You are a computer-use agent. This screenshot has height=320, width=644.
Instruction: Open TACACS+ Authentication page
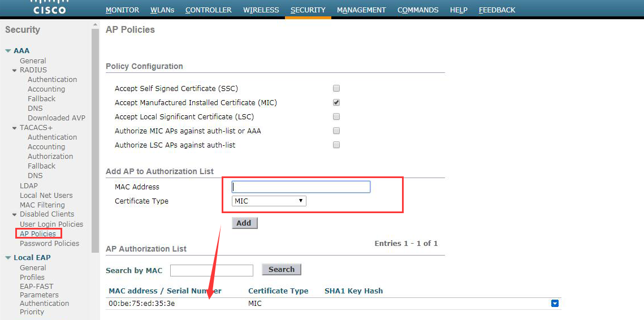pos(52,137)
